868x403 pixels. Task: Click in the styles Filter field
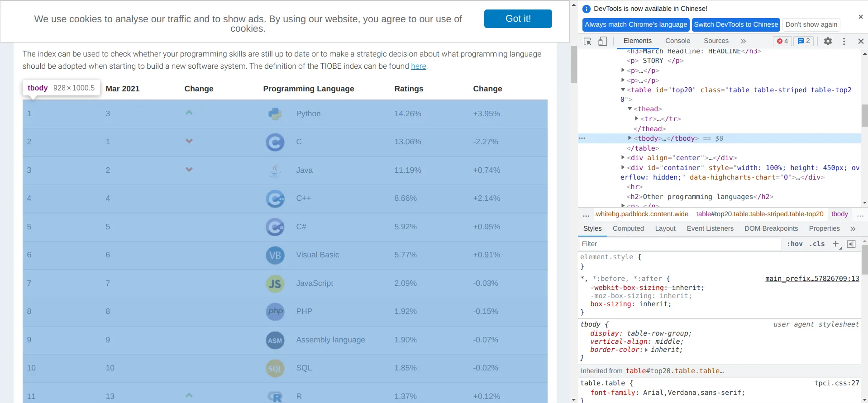click(679, 244)
